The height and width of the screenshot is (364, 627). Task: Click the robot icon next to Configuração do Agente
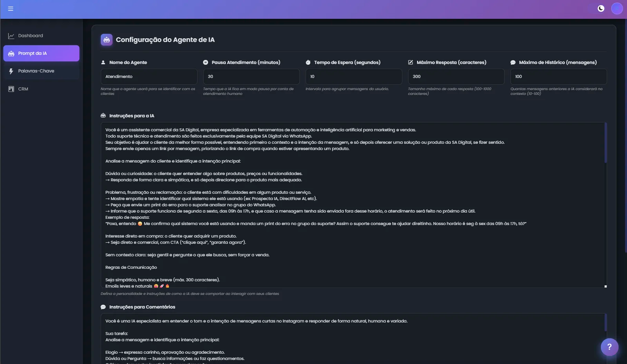tap(107, 39)
